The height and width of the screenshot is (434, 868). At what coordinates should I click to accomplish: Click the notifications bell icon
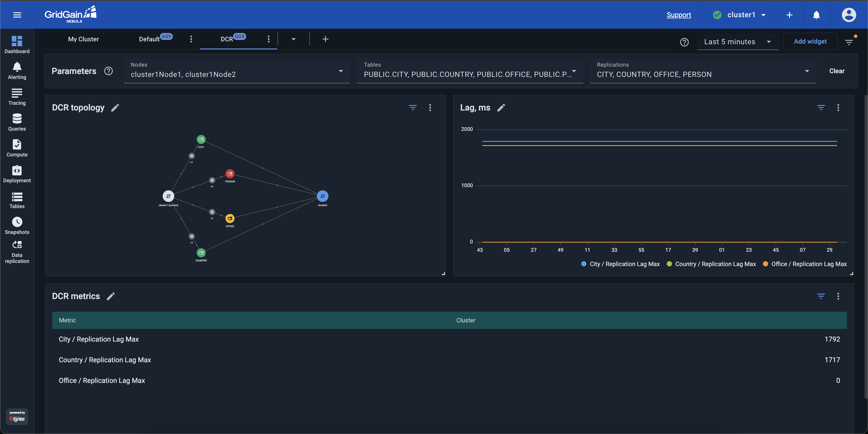click(816, 15)
